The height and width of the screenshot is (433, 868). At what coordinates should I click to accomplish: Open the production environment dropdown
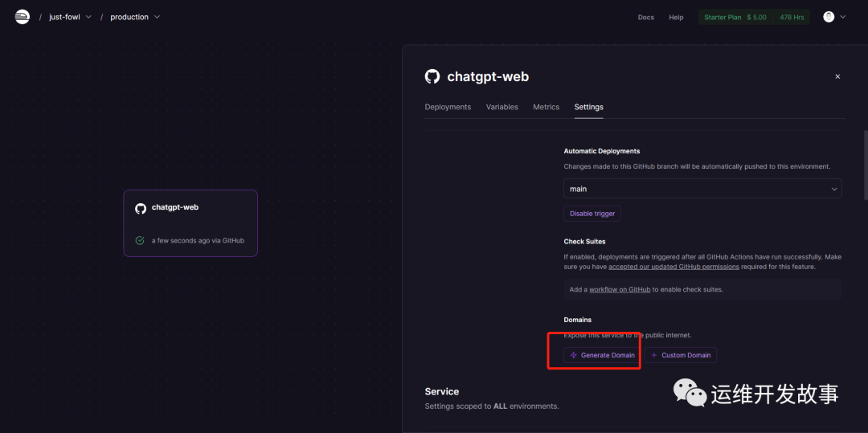tap(135, 17)
